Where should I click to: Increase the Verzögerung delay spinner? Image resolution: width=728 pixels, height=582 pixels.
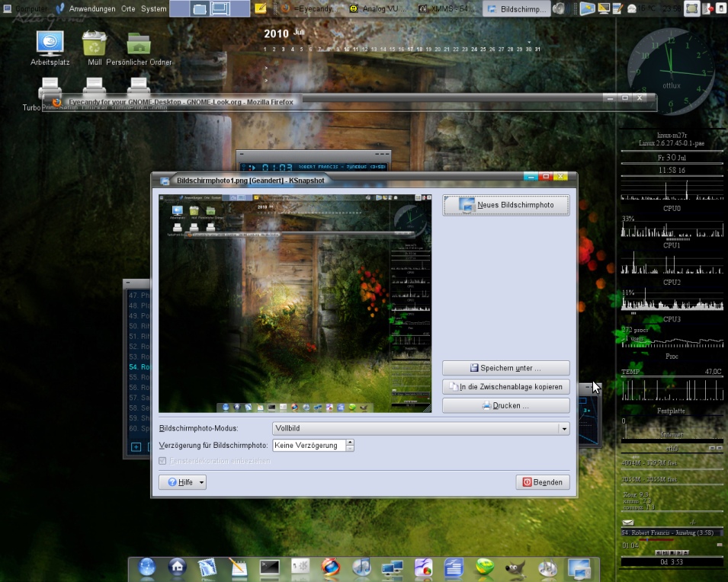click(x=350, y=443)
